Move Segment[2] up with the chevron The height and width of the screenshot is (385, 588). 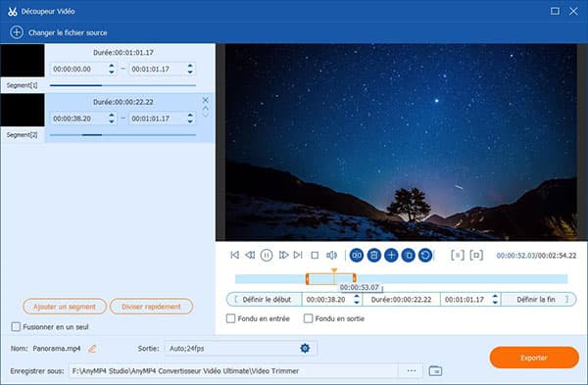[x=206, y=108]
